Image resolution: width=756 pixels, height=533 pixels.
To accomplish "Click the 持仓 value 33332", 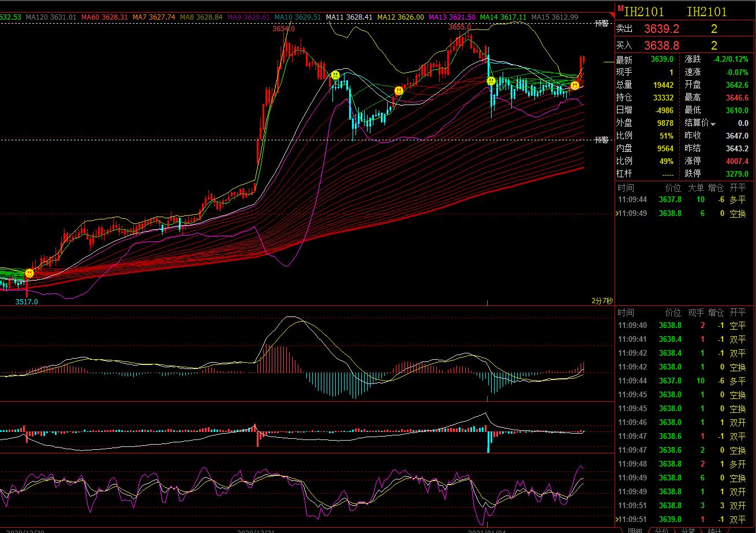I will (x=663, y=98).
